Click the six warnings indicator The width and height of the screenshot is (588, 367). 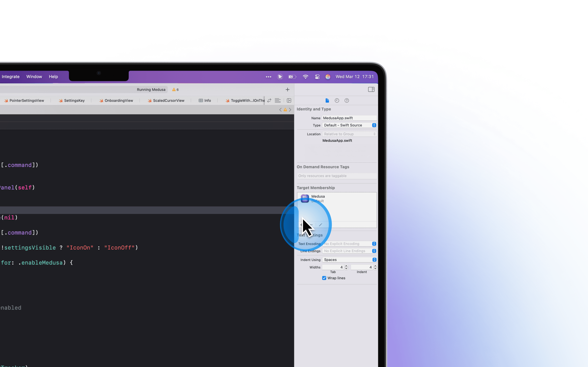[175, 90]
